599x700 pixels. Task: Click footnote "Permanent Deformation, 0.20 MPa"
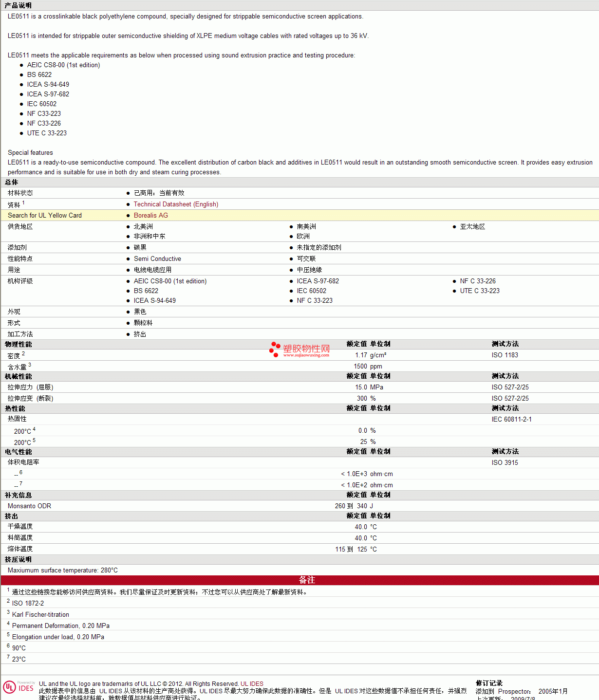tap(61, 626)
